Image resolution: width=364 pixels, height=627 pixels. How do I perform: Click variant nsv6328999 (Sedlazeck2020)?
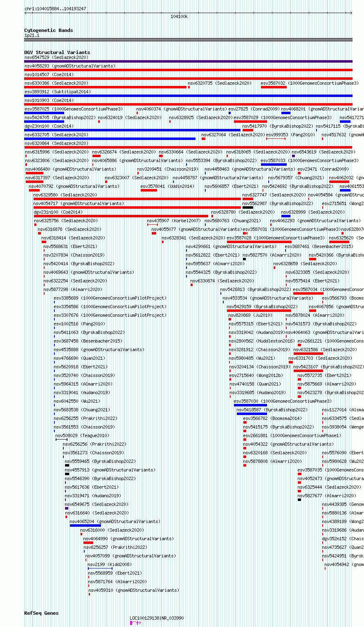tap(313, 212)
